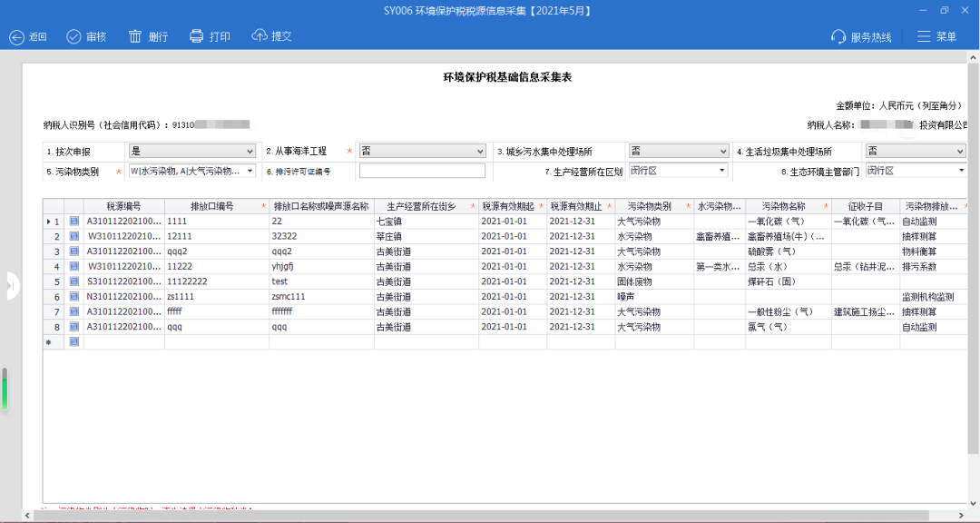980x523 pixels.
Task: Click cell zs1111 in row 6
Action: coord(216,296)
